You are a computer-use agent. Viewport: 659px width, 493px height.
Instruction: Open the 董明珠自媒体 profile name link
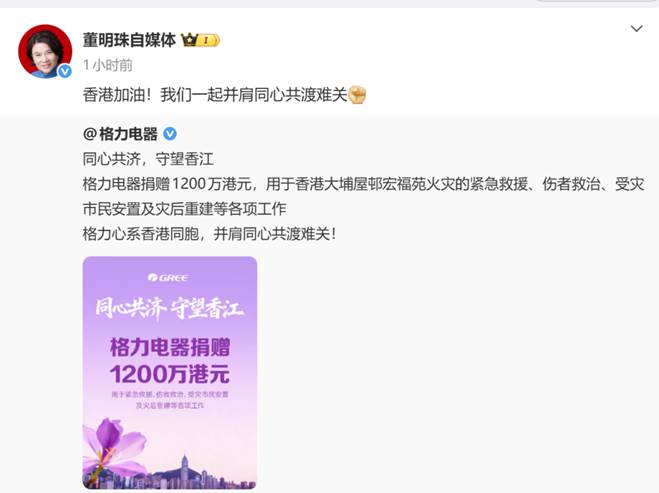point(129,40)
